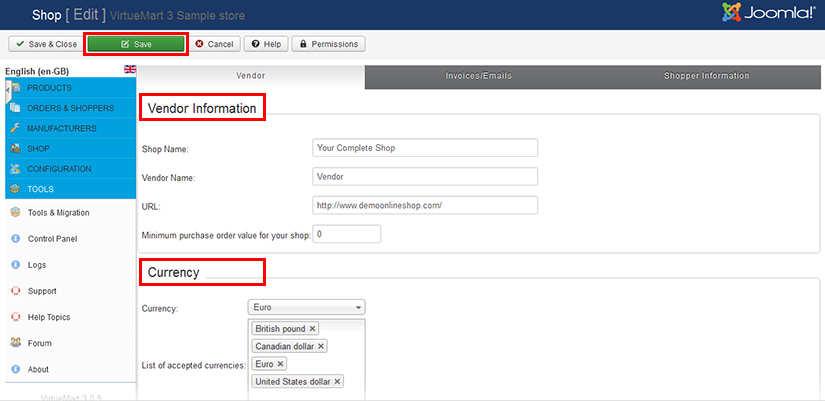Click the Save & Close button
Screen dimensions: 825x401
point(46,44)
